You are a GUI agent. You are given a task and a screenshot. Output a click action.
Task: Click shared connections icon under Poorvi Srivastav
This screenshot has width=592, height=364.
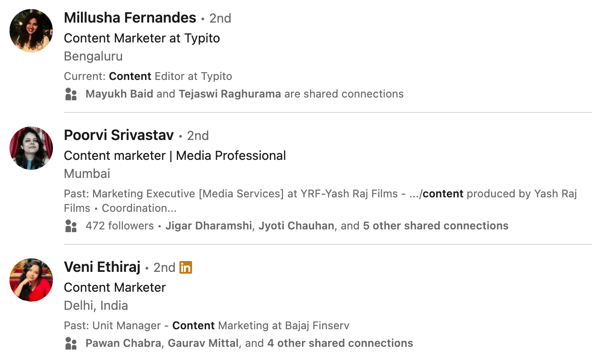71,226
